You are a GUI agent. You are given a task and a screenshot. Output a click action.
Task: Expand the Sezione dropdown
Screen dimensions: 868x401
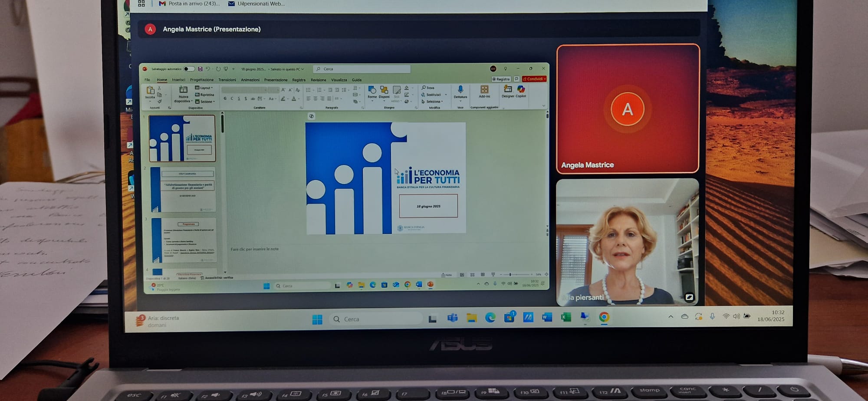point(205,102)
